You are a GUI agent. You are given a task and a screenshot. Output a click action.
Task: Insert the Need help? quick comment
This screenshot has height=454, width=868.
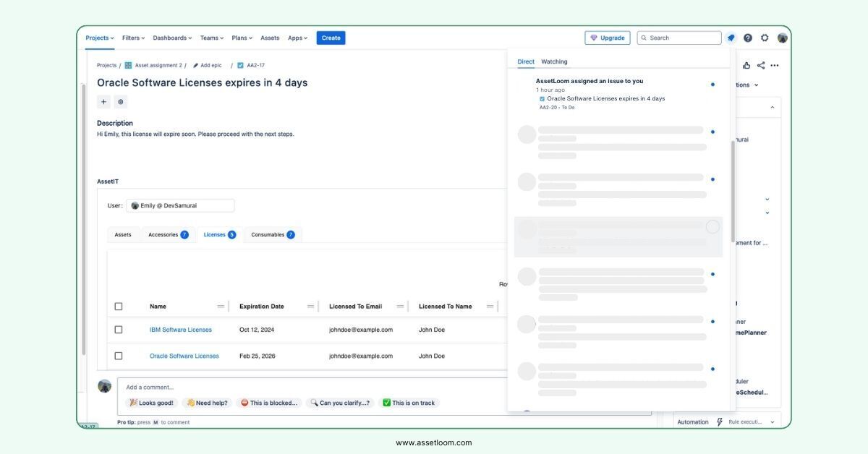pos(206,403)
